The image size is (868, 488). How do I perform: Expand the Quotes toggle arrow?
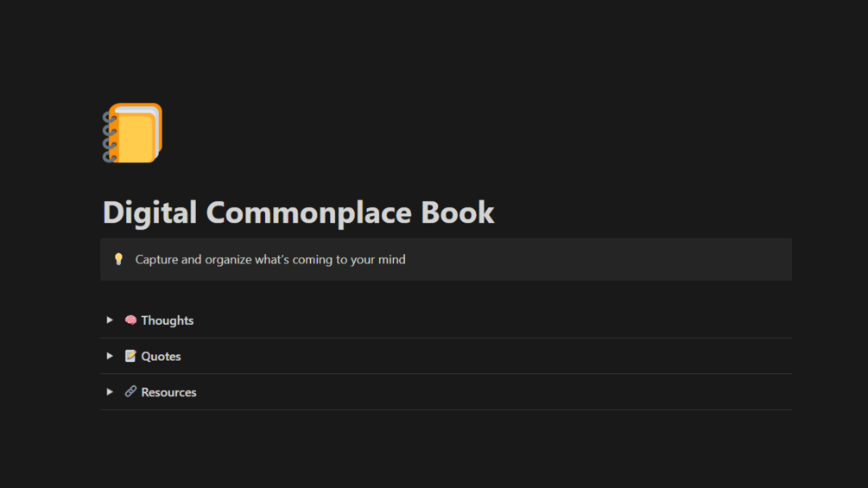[x=110, y=356]
